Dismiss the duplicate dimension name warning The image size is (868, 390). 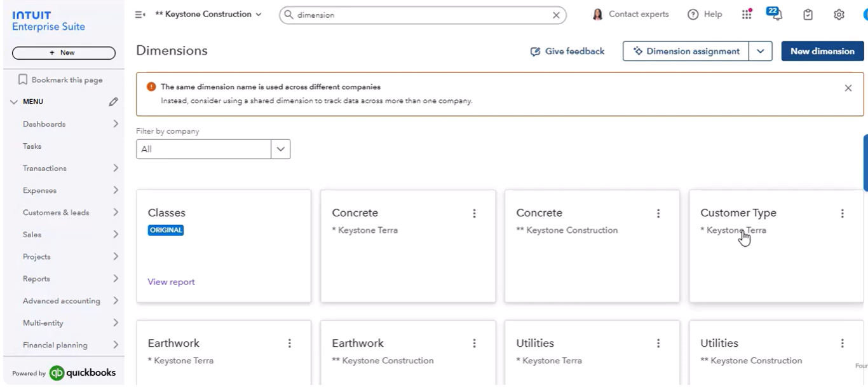[x=848, y=88]
